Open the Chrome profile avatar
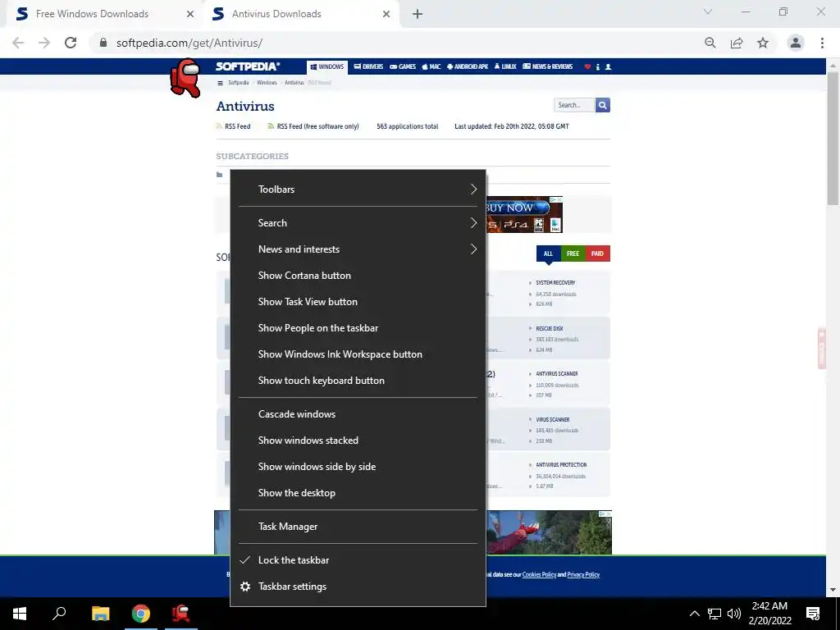 [x=796, y=43]
